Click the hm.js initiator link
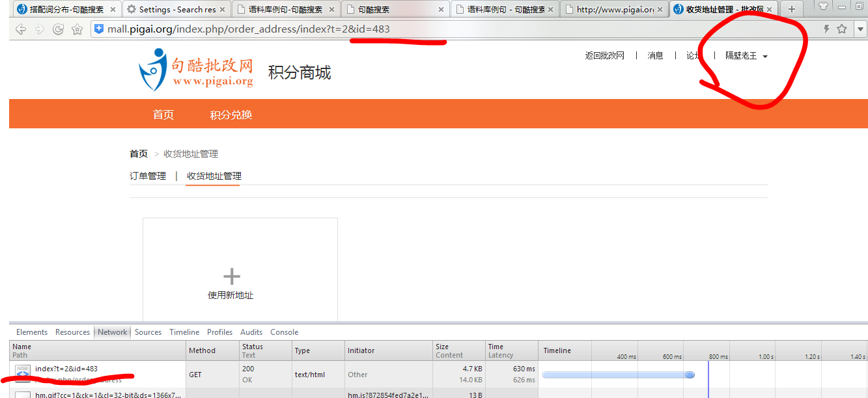The image size is (868, 398). (388, 395)
